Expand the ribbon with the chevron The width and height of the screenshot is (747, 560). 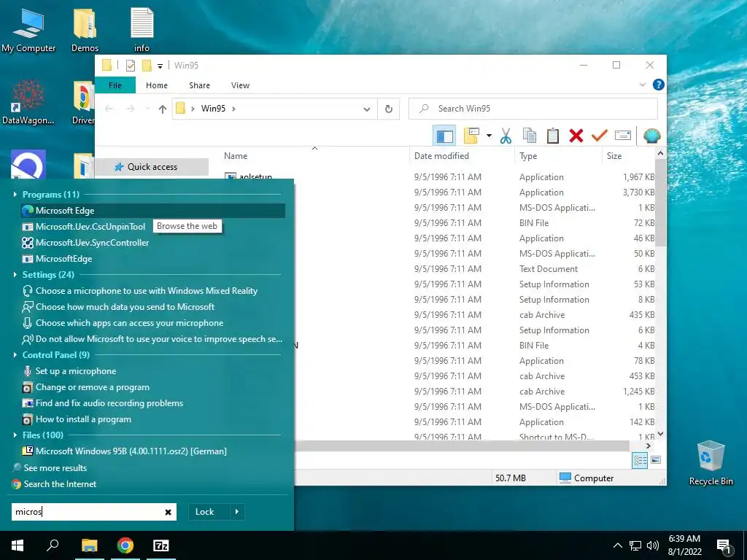coord(642,85)
